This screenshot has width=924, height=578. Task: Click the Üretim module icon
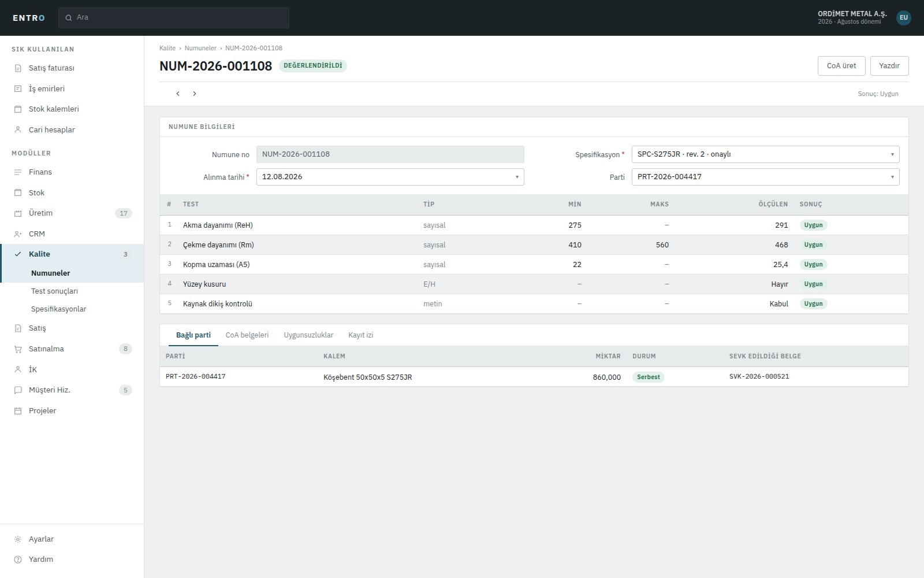pos(18,213)
